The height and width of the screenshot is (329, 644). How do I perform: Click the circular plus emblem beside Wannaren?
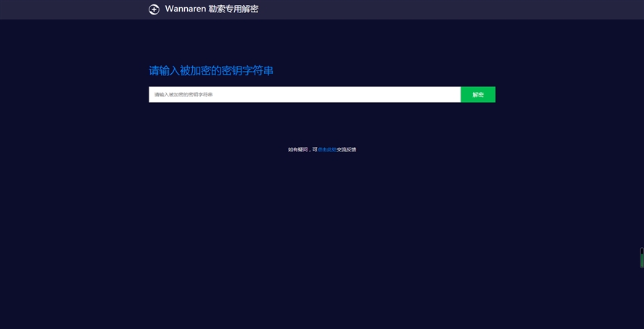click(x=154, y=9)
